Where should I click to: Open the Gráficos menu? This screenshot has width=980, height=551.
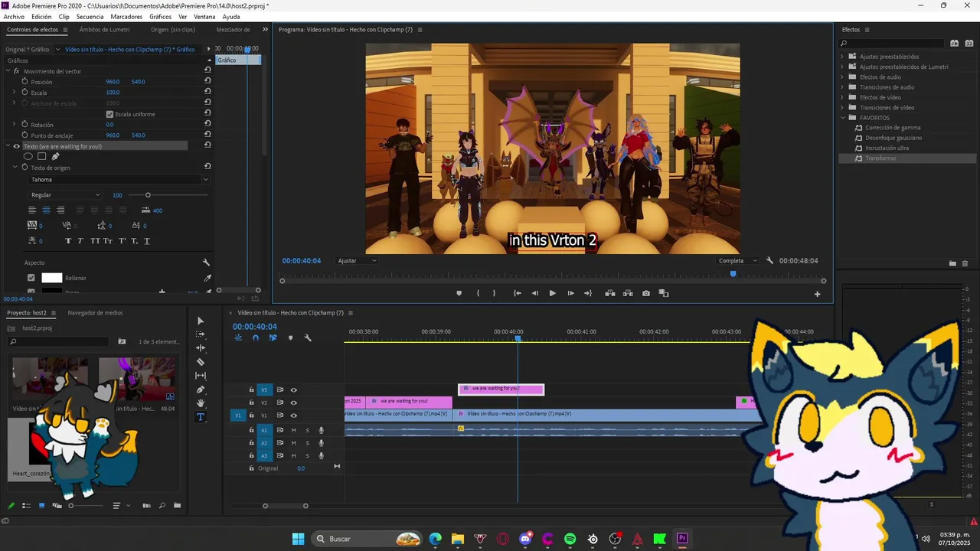coord(160,16)
